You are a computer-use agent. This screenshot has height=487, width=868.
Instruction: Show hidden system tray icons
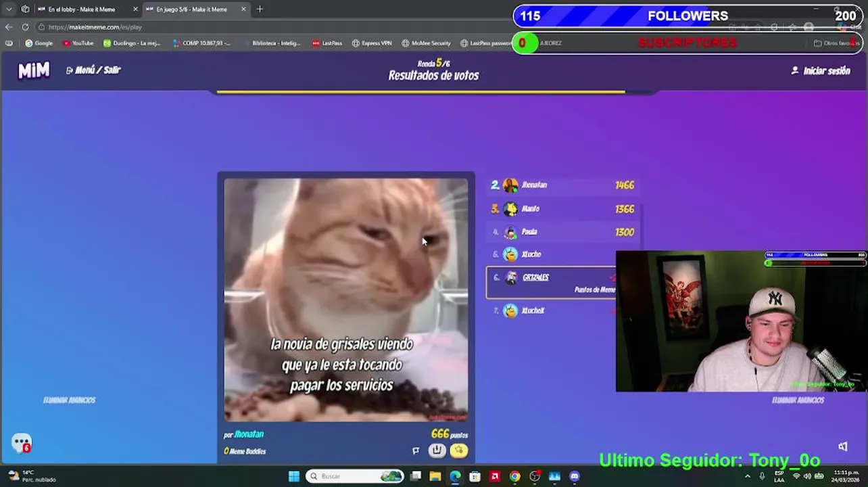click(x=748, y=476)
